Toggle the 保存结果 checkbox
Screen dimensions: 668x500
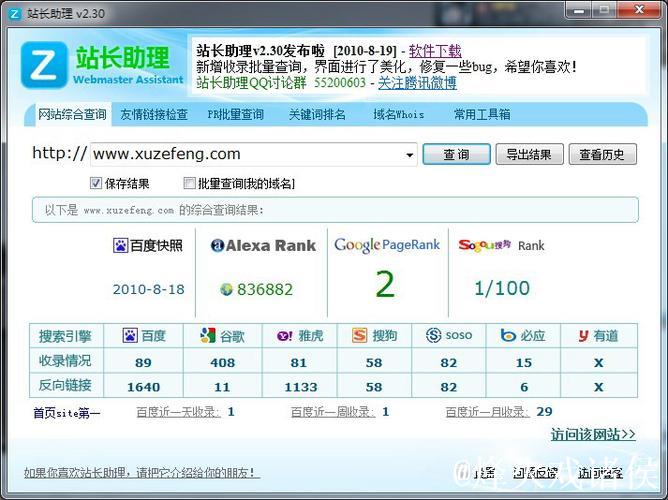(x=95, y=183)
